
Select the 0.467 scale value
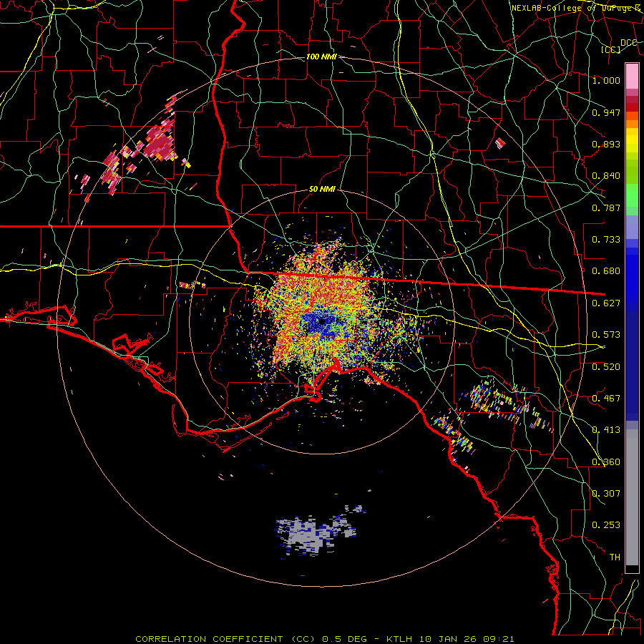(x=606, y=399)
